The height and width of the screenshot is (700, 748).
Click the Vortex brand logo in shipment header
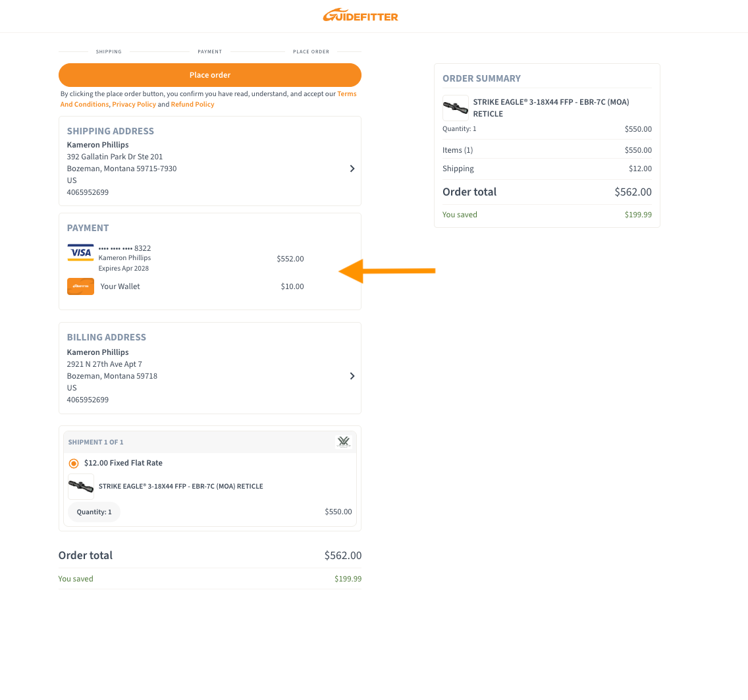click(x=344, y=442)
